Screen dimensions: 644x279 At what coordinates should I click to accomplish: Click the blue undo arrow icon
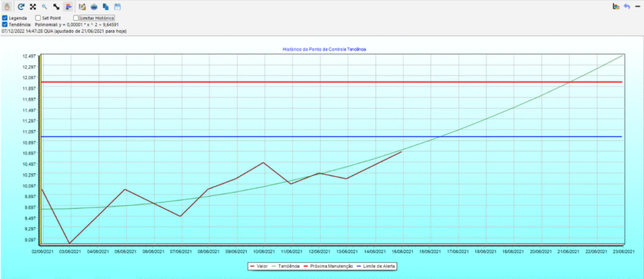[627, 6]
